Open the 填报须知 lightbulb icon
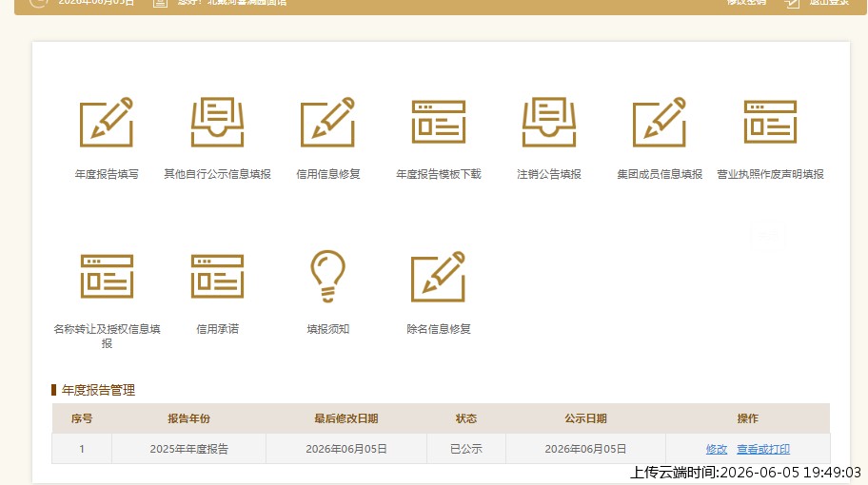 (x=327, y=276)
